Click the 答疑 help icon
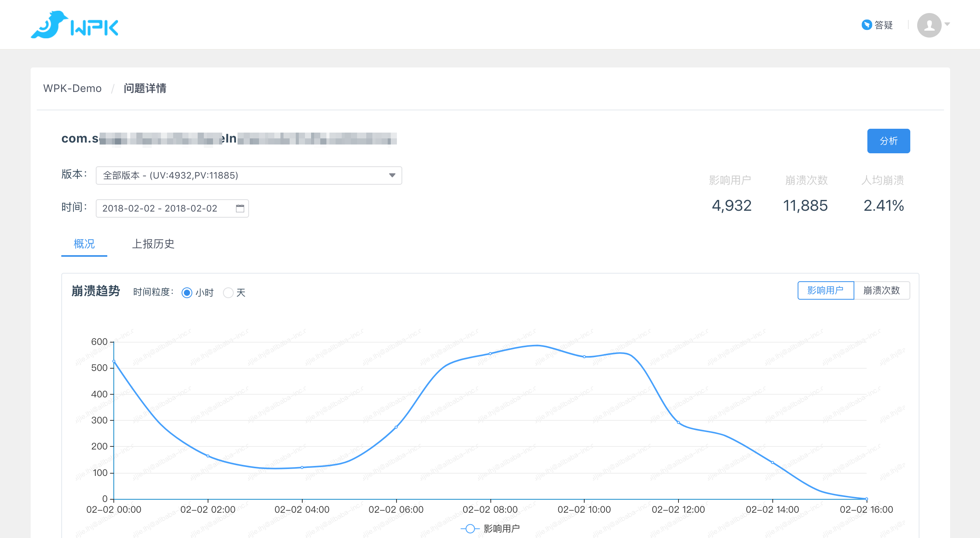Viewport: 980px width, 538px height. [867, 25]
